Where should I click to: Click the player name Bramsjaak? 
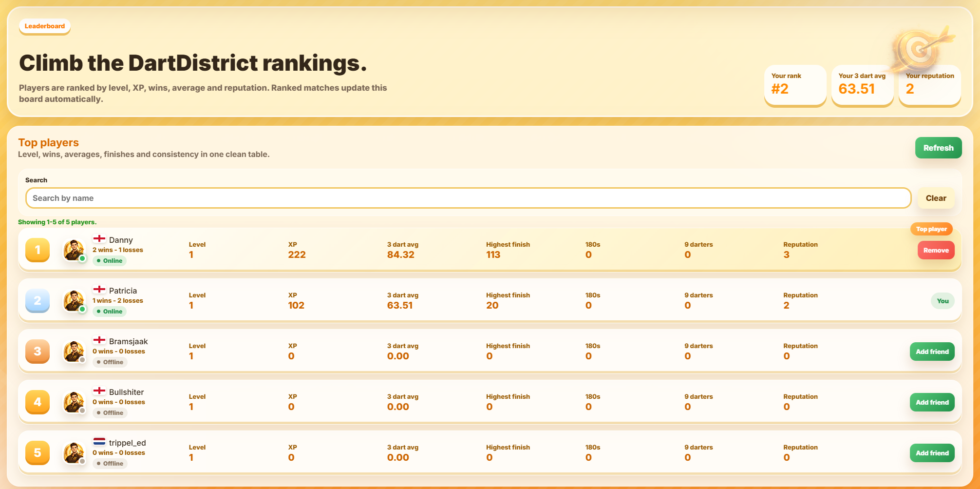coord(128,341)
